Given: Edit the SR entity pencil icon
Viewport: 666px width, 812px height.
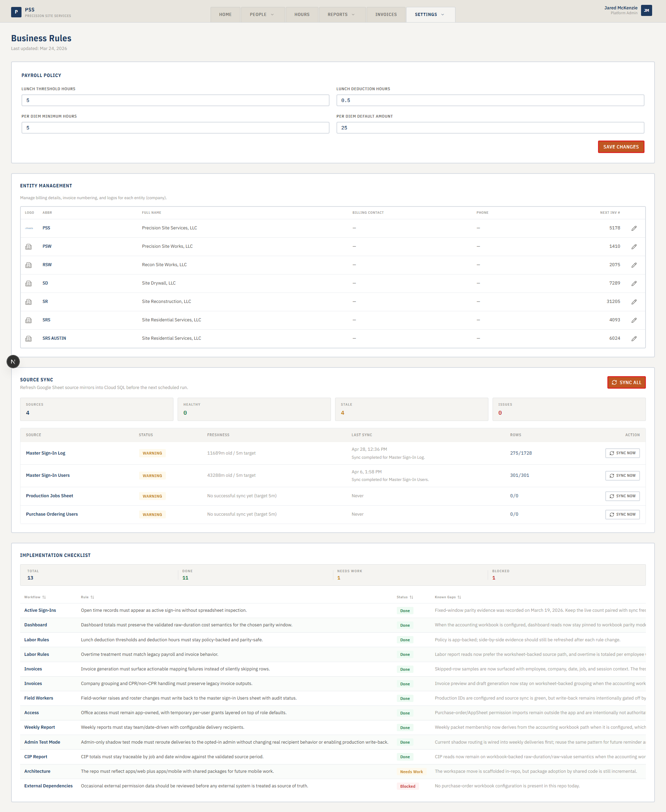Looking at the screenshot, I should click(634, 302).
